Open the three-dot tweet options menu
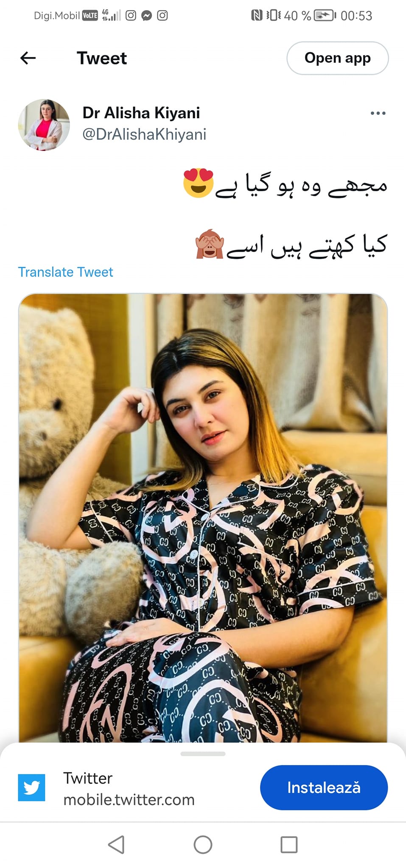The image size is (406, 868). click(x=378, y=113)
